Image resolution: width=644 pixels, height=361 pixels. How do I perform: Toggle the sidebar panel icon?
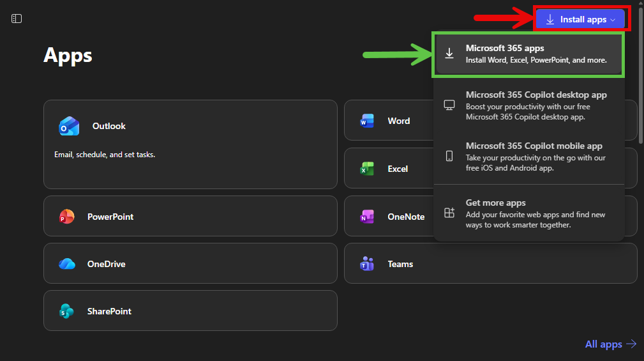click(17, 19)
